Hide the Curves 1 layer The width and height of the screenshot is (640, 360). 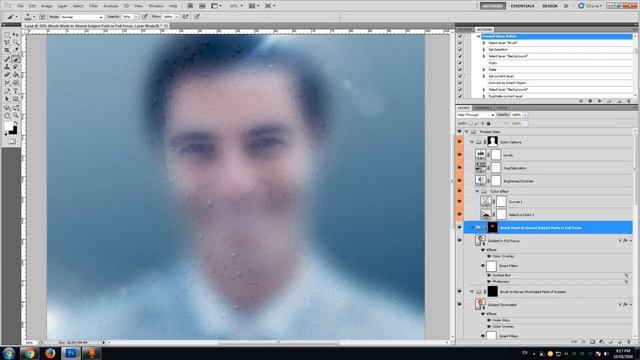460,201
